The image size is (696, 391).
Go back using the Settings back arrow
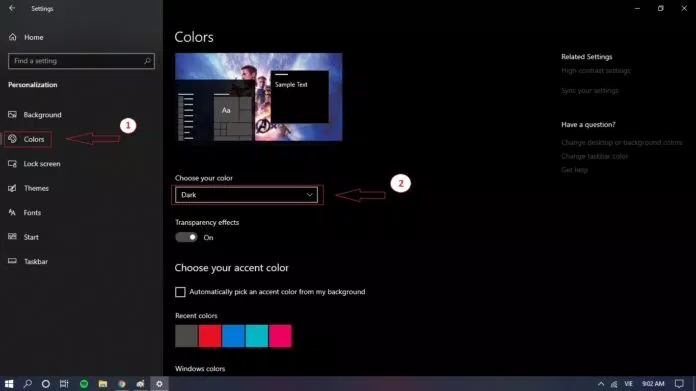(x=12, y=8)
